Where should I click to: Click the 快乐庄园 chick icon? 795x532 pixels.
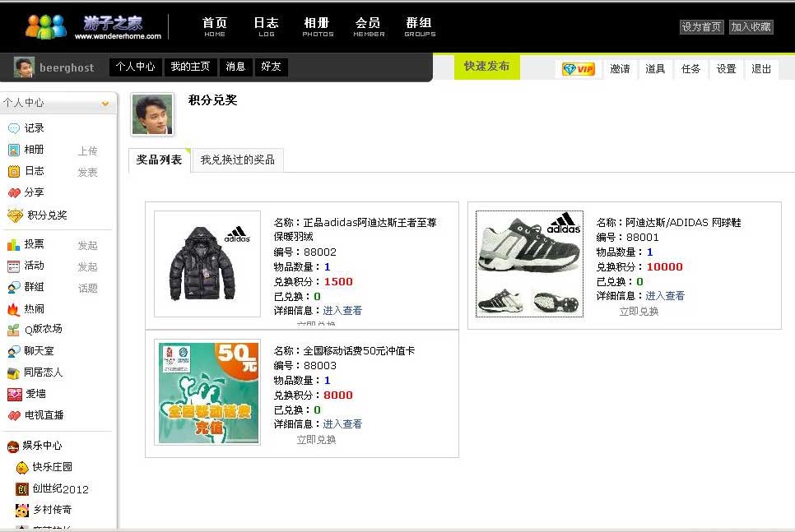[21, 467]
